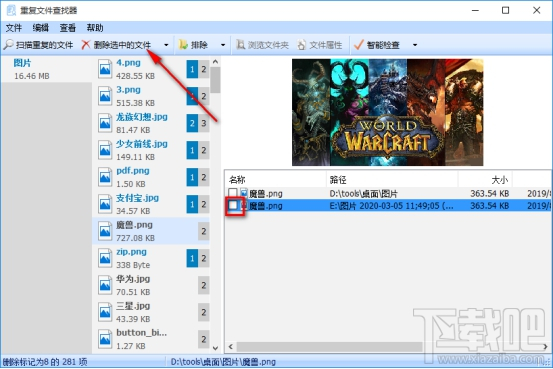
Task: Select the 图片 category in left panel
Action: point(46,69)
